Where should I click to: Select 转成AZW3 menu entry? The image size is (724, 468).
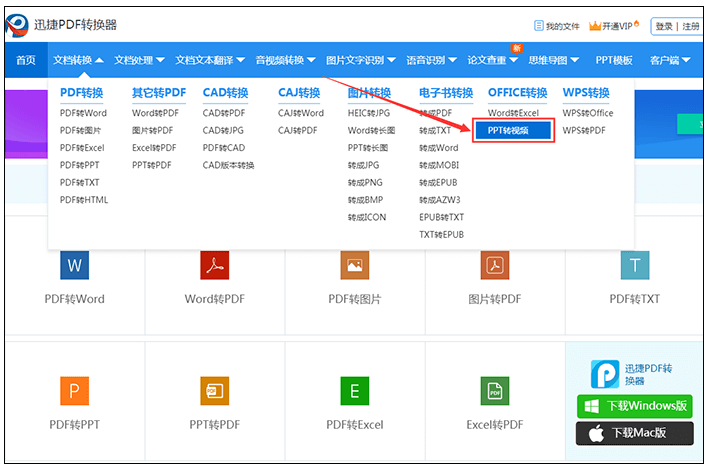(440, 200)
